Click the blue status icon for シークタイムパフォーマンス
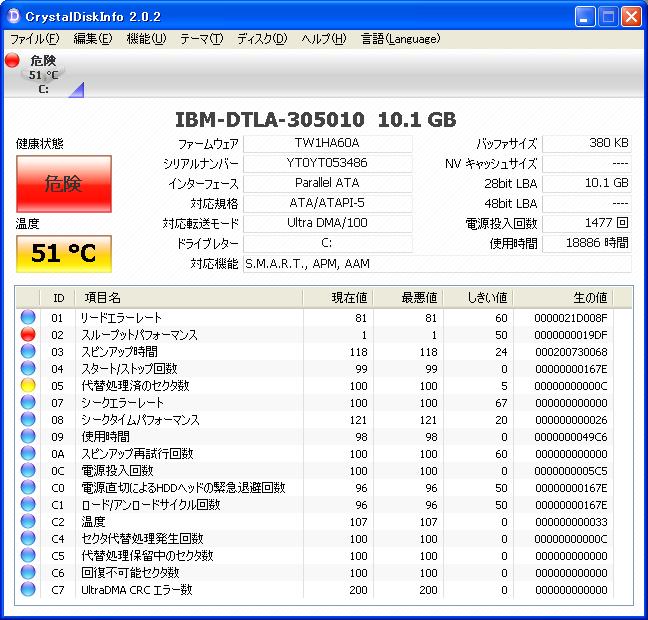Image resolution: width=648 pixels, height=620 pixels. (x=28, y=420)
